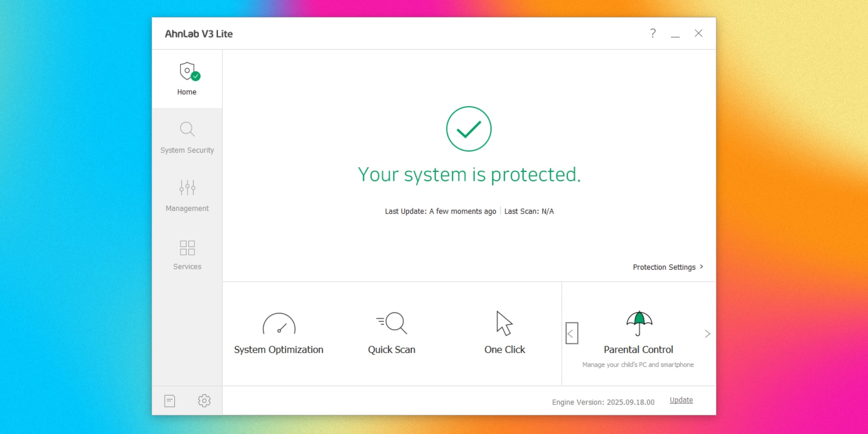Viewport: 868px width, 434px height.
Task: Click the One Click cursor icon
Action: (504, 323)
